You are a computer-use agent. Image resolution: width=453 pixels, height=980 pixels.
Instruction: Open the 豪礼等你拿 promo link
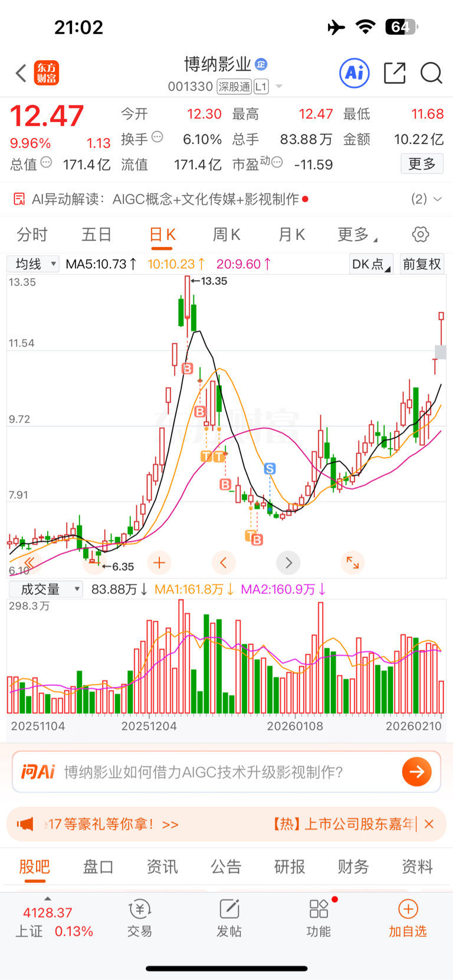(x=111, y=824)
